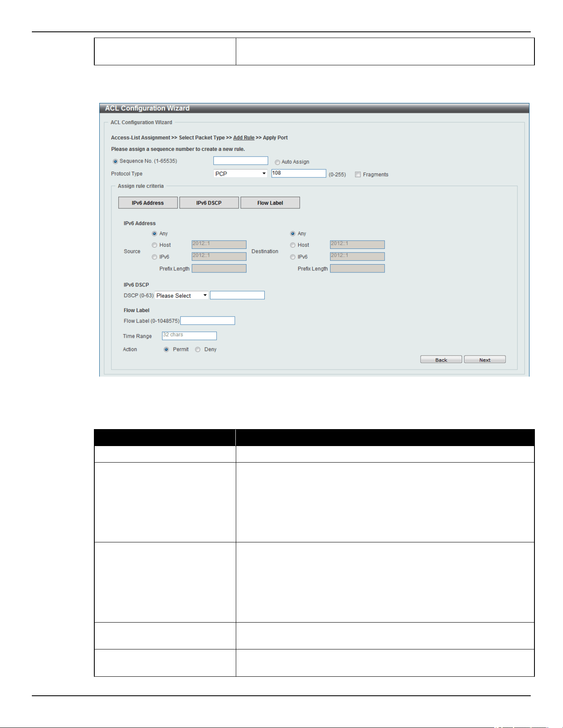Click the 'Access-List Assignment' breadcrumb text
The image size is (563, 728).
pyautogui.click(x=141, y=138)
